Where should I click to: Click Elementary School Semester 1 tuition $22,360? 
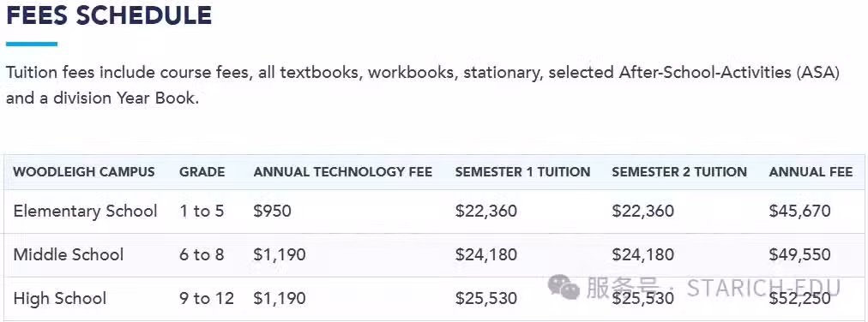pos(486,211)
